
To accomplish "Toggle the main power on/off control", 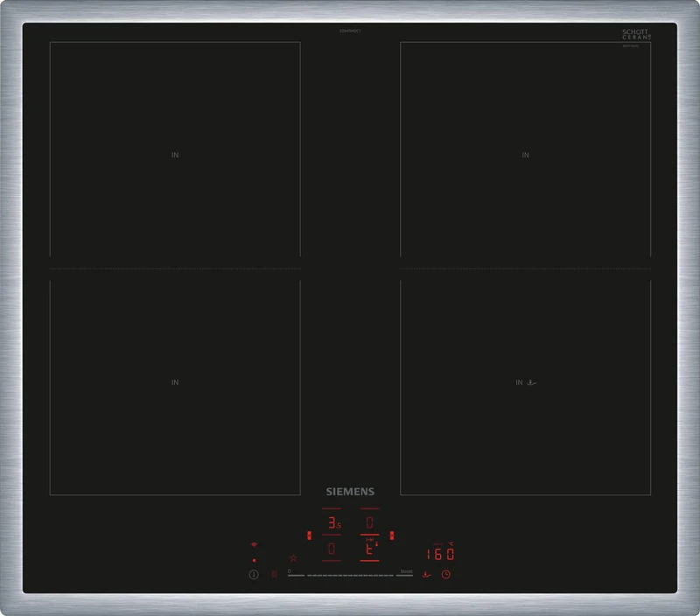I will tap(254, 573).
